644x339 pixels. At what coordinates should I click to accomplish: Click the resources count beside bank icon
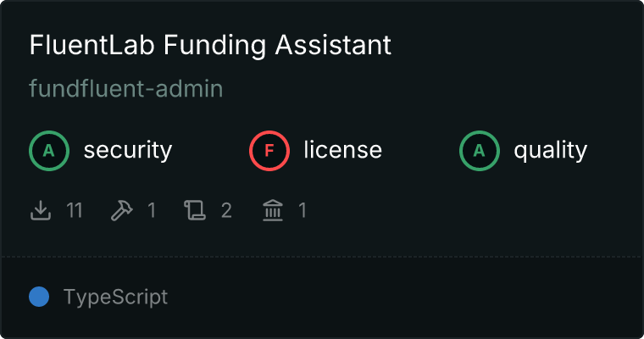[x=302, y=210]
